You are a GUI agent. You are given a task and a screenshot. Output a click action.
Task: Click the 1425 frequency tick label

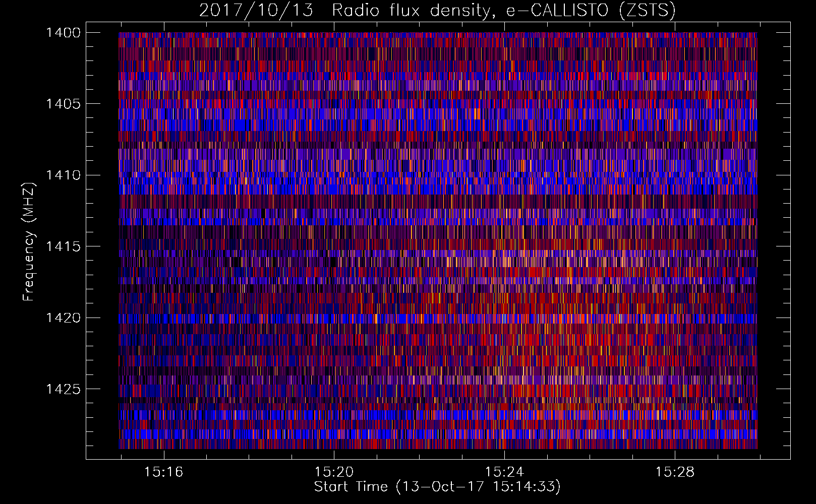pos(63,389)
